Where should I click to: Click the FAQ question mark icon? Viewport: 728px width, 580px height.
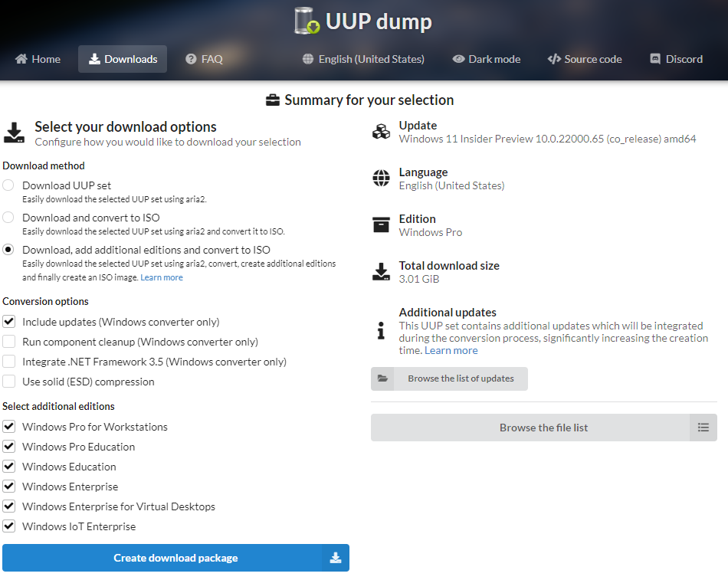[x=191, y=59]
